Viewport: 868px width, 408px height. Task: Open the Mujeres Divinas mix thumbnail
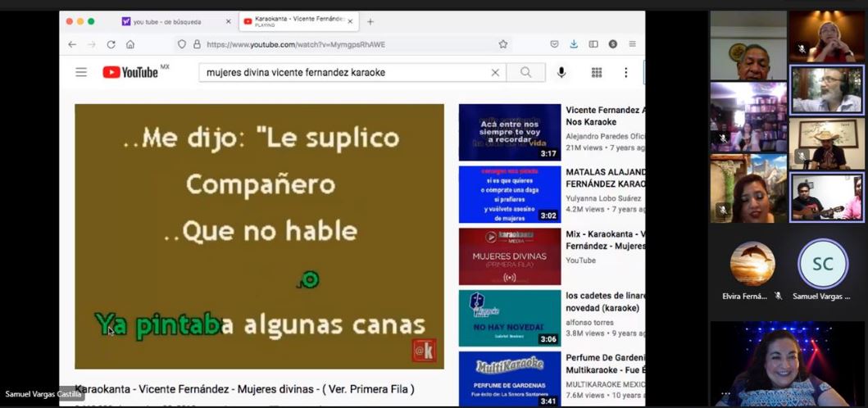[510, 256]
